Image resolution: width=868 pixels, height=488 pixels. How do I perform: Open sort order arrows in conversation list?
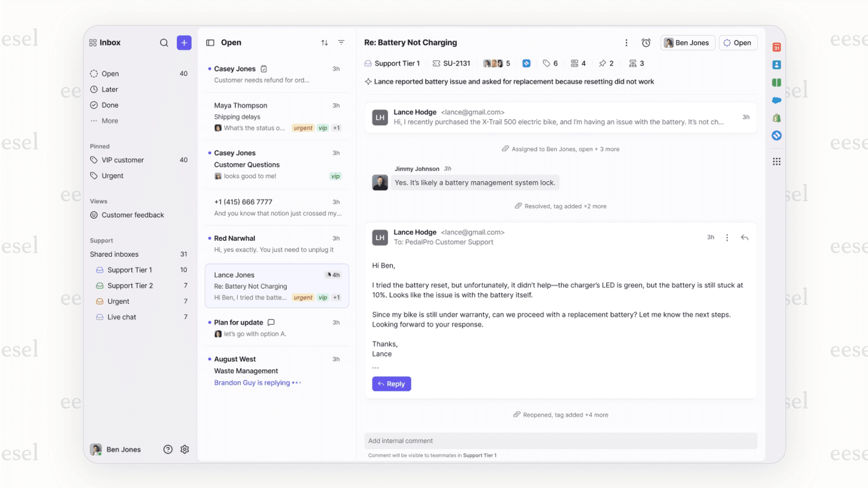[324, 43]
